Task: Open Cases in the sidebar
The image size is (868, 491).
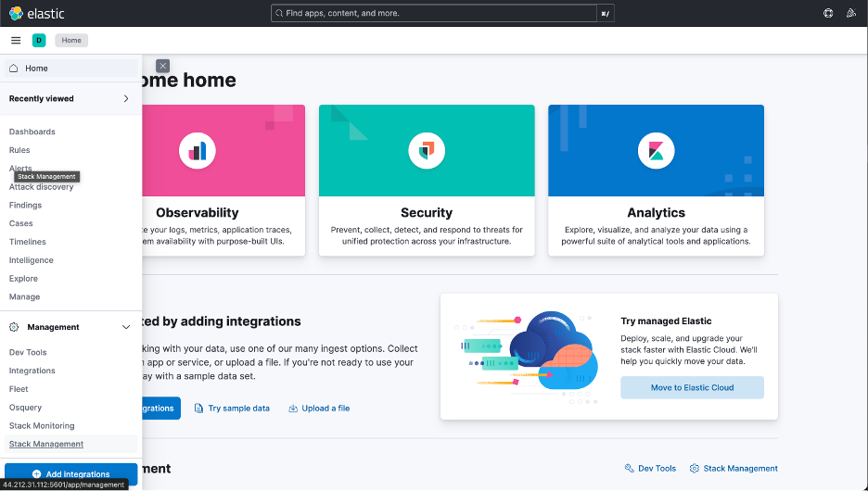Action: pyautogui.click(x=21, y=223)
